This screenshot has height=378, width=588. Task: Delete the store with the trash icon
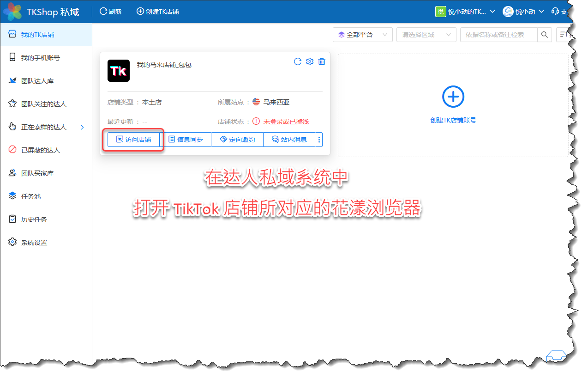322,61
